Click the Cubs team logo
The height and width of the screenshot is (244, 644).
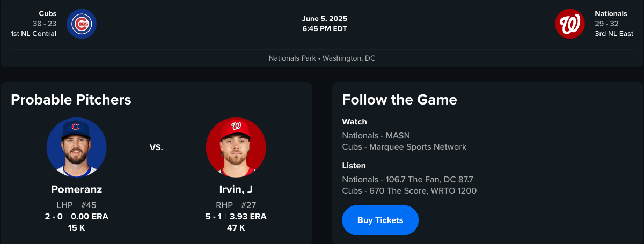pos(82,24)
